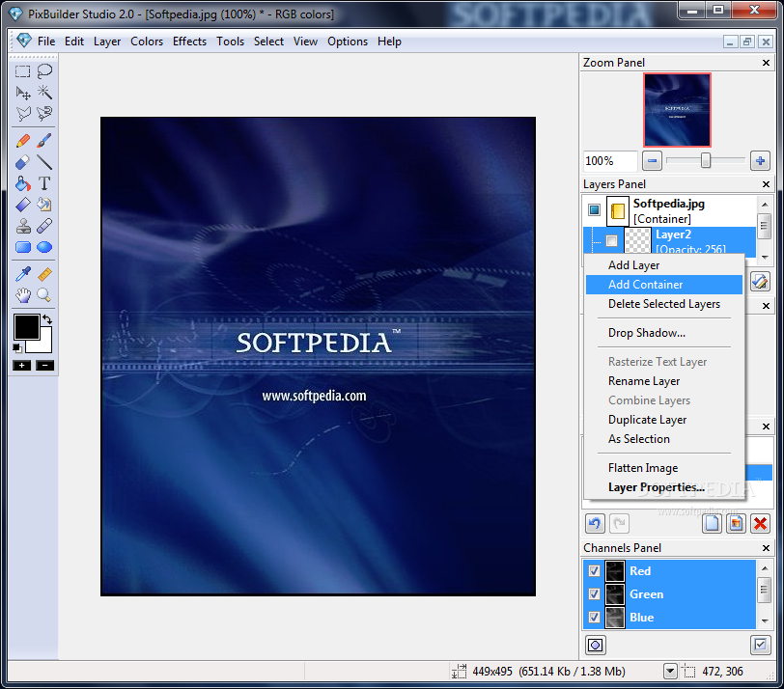Click the 100% zoom input field
The image size is (784, 689).
pyautogui.click(x=610, y=161)
